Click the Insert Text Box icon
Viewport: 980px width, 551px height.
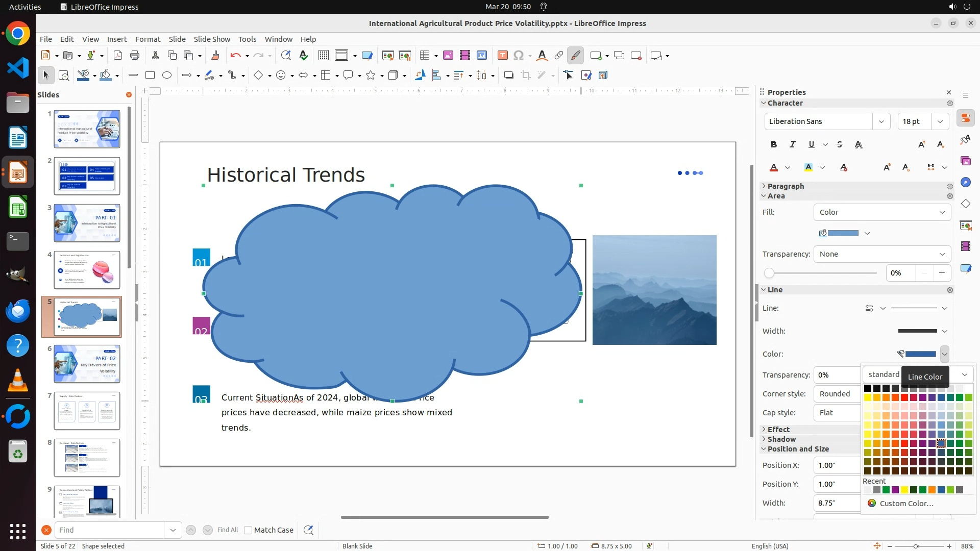(502, 56)
